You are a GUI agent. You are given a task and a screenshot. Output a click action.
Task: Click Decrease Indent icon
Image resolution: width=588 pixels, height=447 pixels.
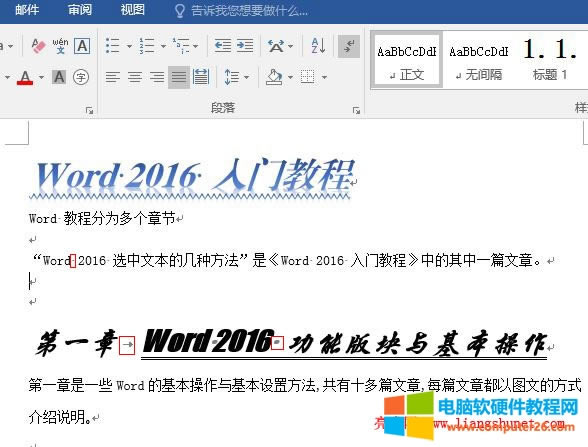[222, 46]
